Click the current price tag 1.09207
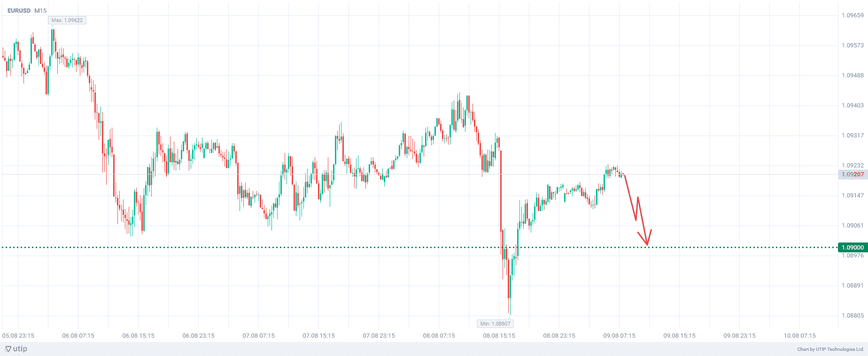The height and width of the screenshot is (356, 868). pos(852,174)
